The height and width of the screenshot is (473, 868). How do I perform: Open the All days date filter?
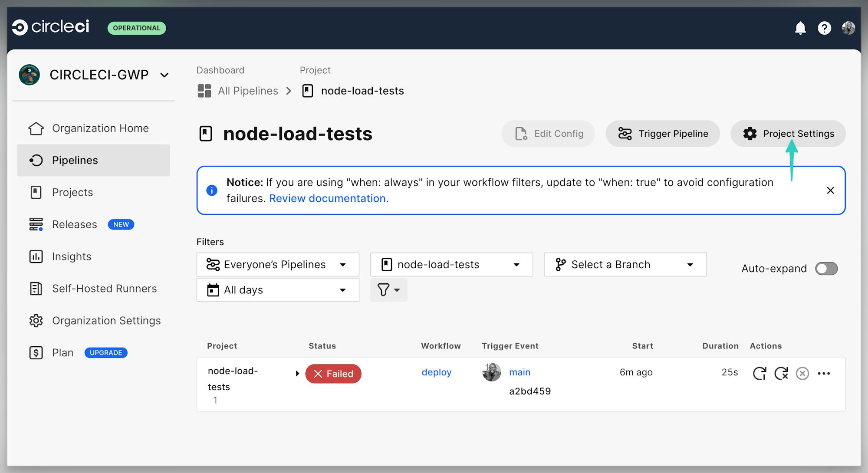(278, 290)
